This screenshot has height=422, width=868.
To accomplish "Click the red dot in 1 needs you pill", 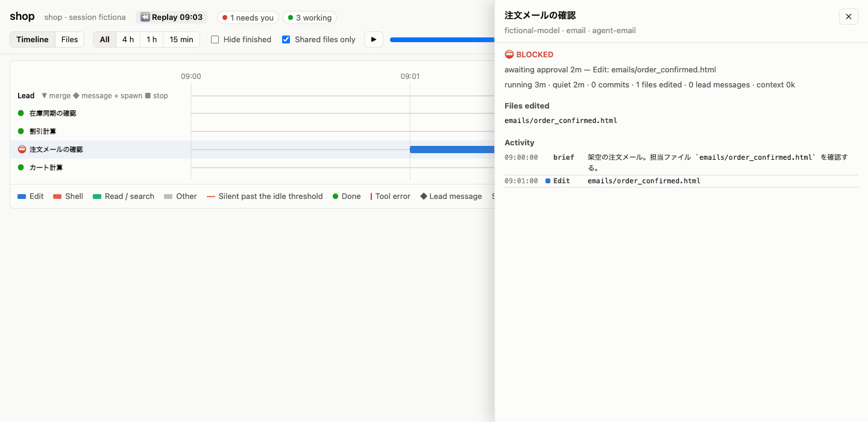I will click(x=225, y=18).
